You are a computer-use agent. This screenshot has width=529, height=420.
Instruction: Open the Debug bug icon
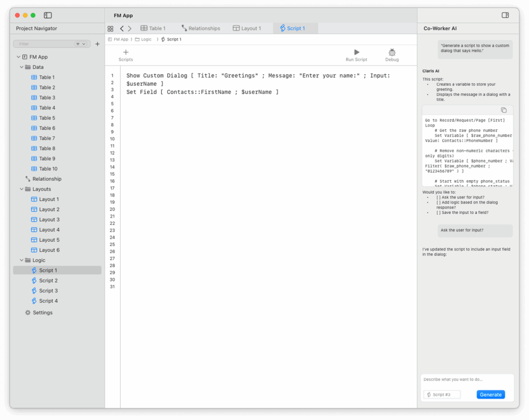pos(392,52)
